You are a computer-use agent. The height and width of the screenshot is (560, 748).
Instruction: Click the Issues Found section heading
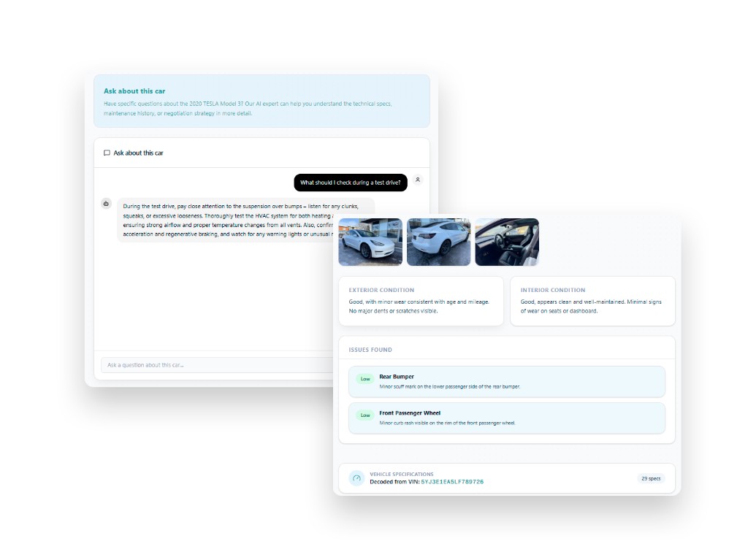point(369,350)
